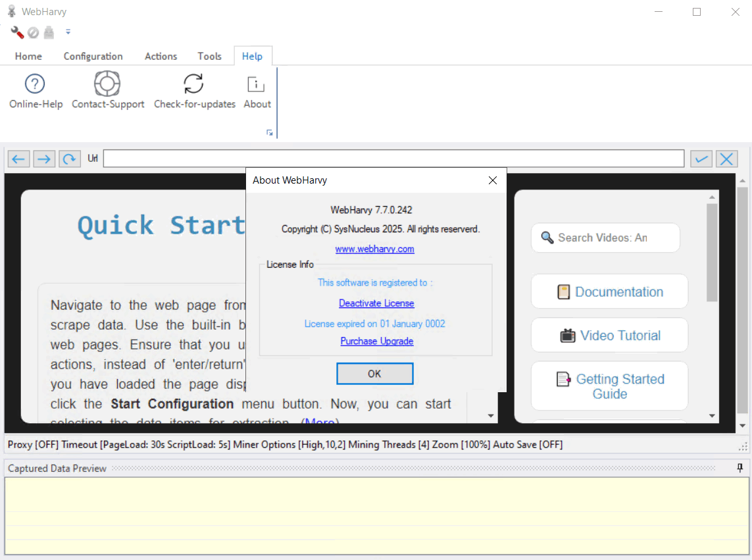
Task: Go forward with the browser forward arrow
Action: 44,159
